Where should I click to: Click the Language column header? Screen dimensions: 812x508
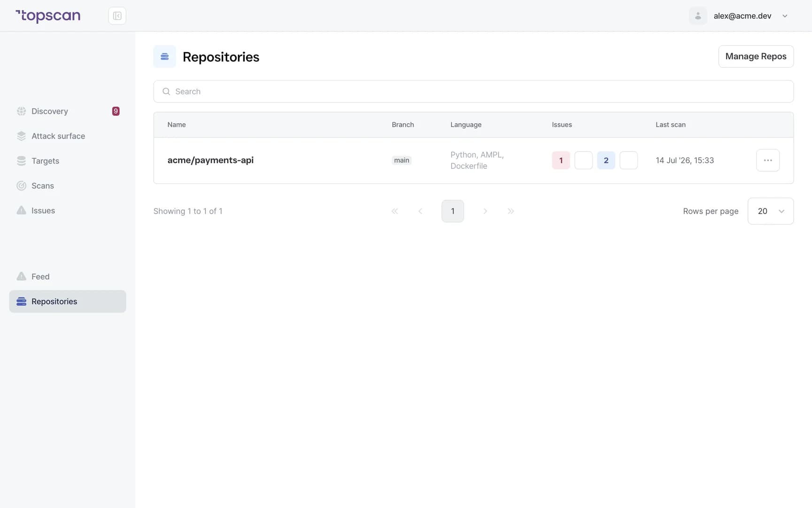466,125
